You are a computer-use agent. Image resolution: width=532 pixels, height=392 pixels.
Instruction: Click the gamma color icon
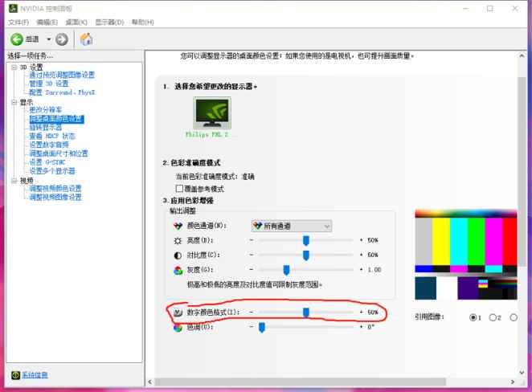point(178,270)
